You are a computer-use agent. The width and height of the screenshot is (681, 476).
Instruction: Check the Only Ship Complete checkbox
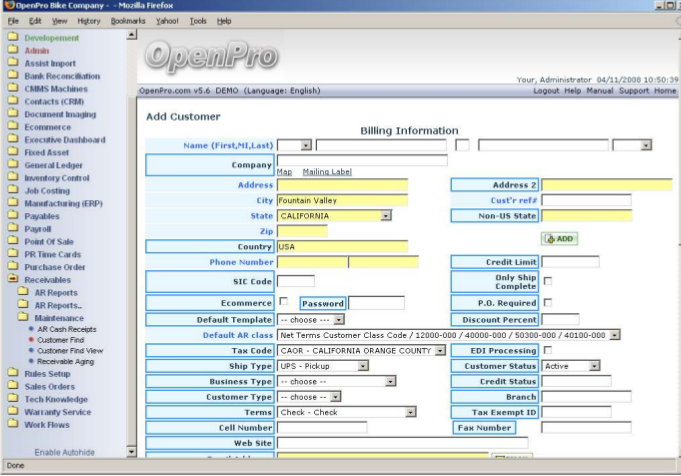click(547, 282)
